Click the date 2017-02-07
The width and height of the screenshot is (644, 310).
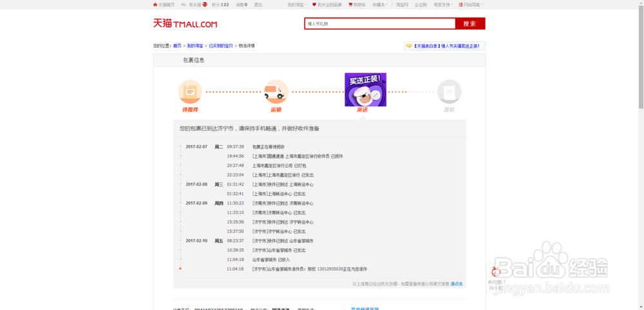coord(196,147)
